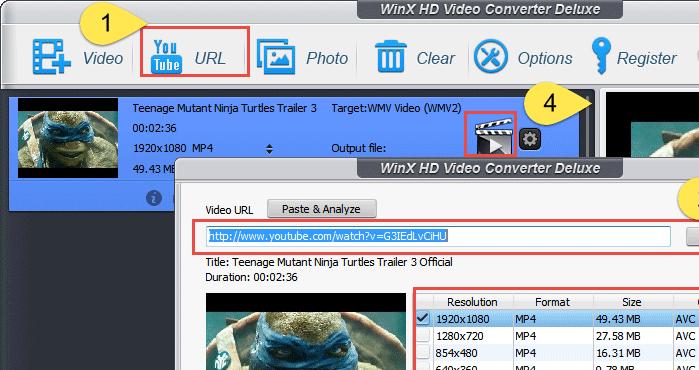The image size is (699, 370).
Task: Click the Target:WMV Video (WMV2) text
Action: click(396, 108)
